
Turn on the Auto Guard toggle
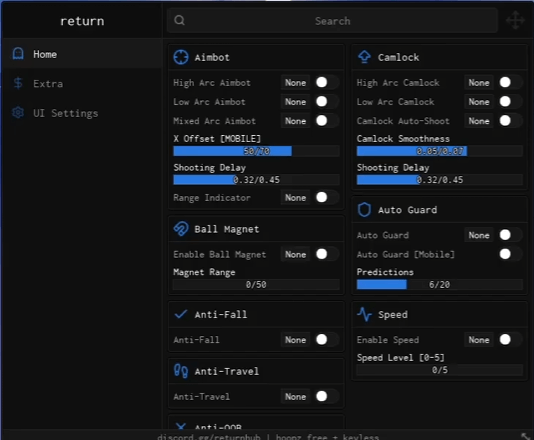(511, 235)
